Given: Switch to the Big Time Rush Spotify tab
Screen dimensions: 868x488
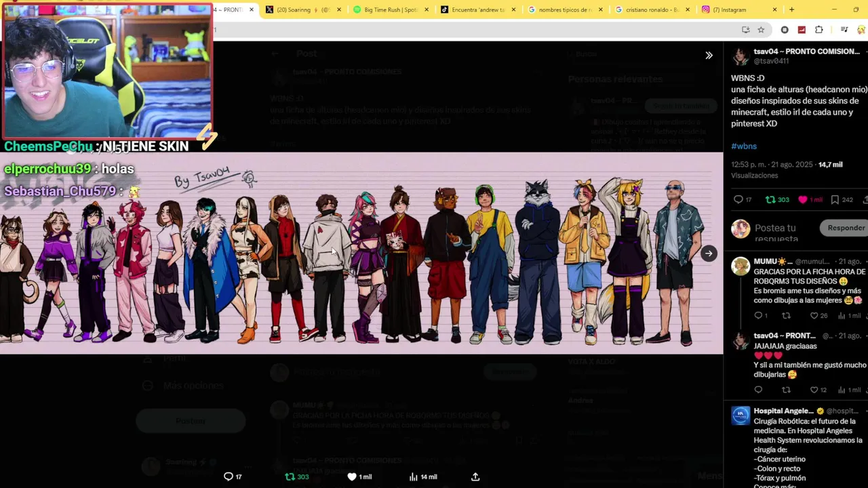Looking at the screenshot, I should pos(390,9).
